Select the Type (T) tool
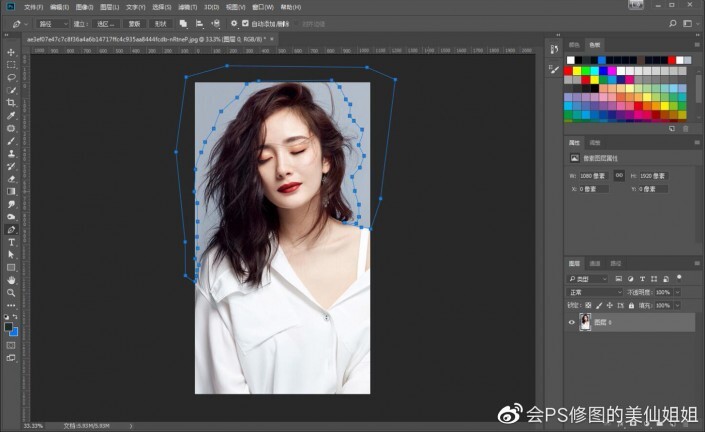The width and height of the screenshot is (705, 432). click(11, 242)
